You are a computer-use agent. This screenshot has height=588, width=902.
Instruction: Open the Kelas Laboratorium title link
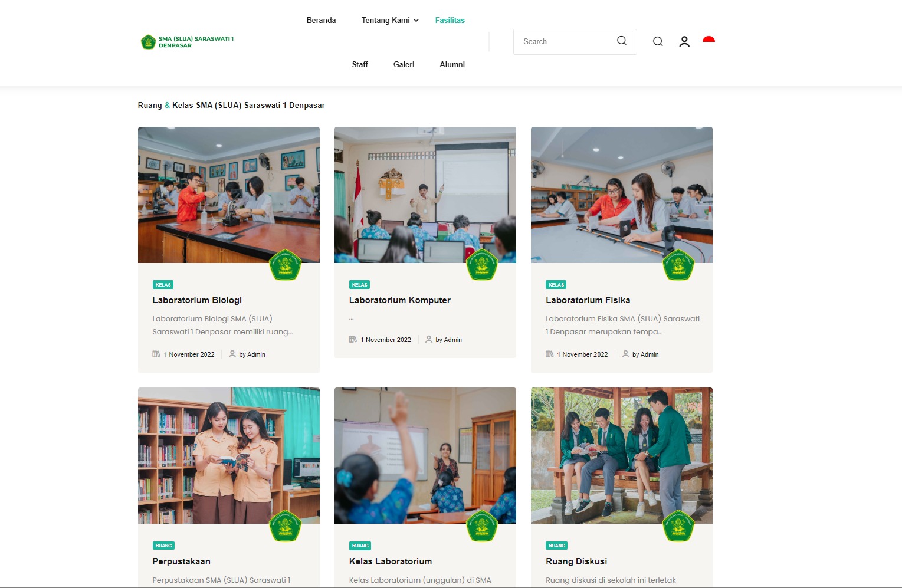tap(390, 561)
